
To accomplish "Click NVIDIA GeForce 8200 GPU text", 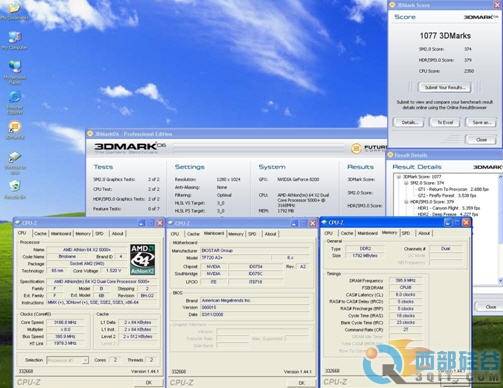I will (298, 179).
